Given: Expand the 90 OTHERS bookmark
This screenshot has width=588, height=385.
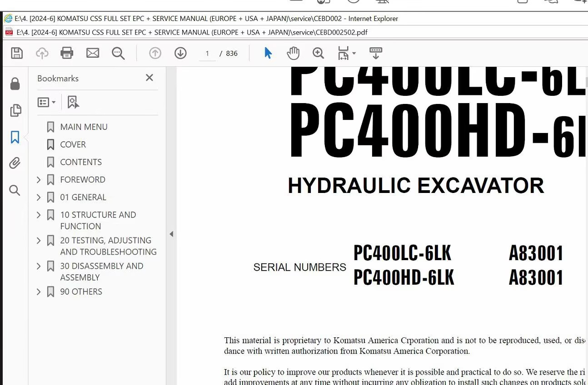Looking at the screenshot, I should (x=39, y=292).
